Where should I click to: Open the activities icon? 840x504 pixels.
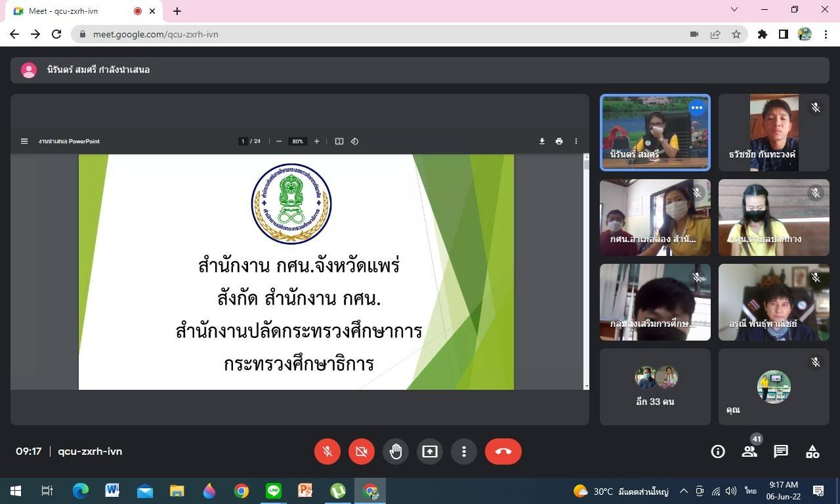pos(812,451)
